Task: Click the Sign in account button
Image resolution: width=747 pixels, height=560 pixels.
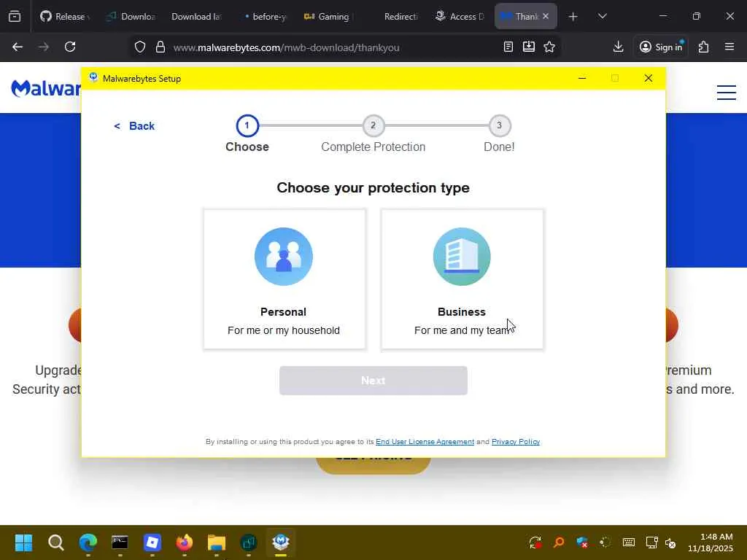Action: coord(661,47)
